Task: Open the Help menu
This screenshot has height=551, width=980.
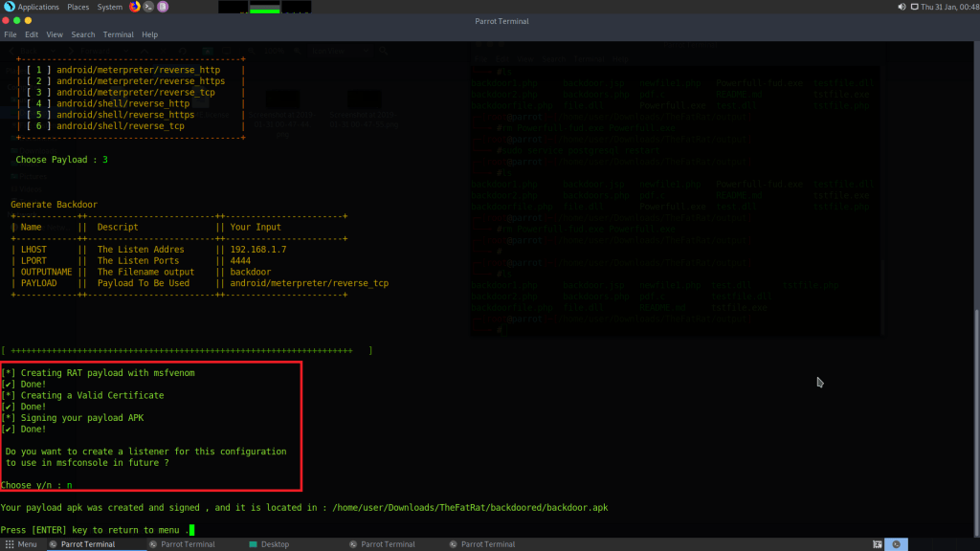Action: pos(150,34)
